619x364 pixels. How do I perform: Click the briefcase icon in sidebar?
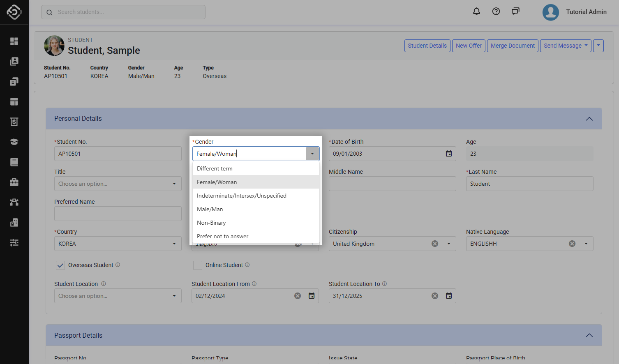point(14,182)
